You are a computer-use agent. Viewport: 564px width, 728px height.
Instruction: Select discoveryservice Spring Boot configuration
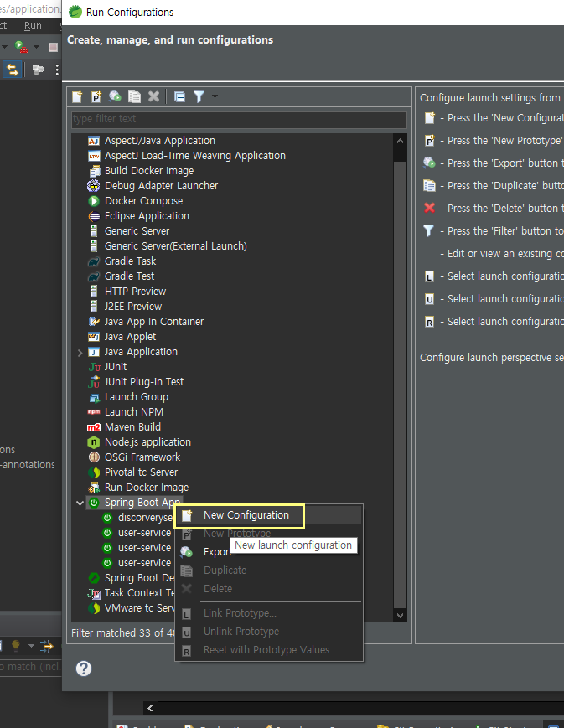click(146, 518)
